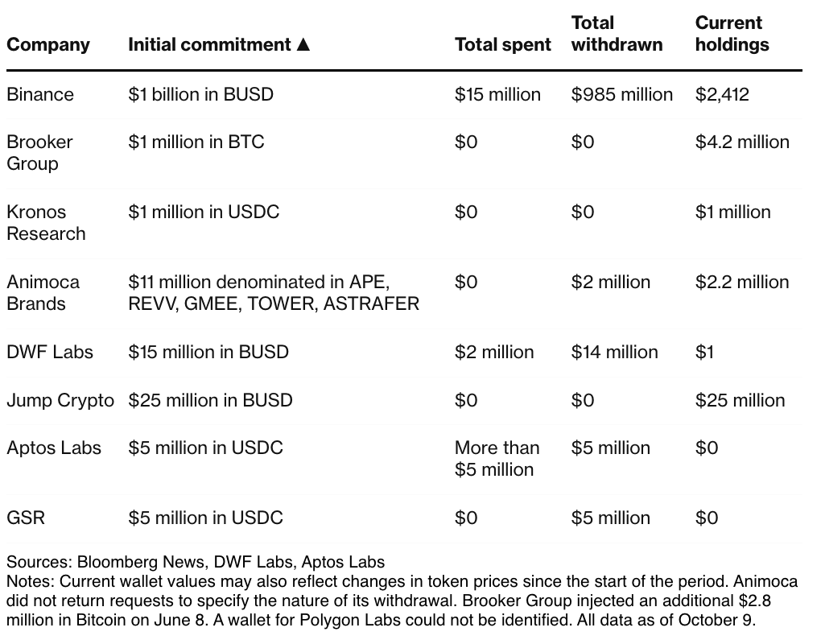Click the Sources line below the table
Viewport: 821px width, 644px height.
click(x=196, y=561)
